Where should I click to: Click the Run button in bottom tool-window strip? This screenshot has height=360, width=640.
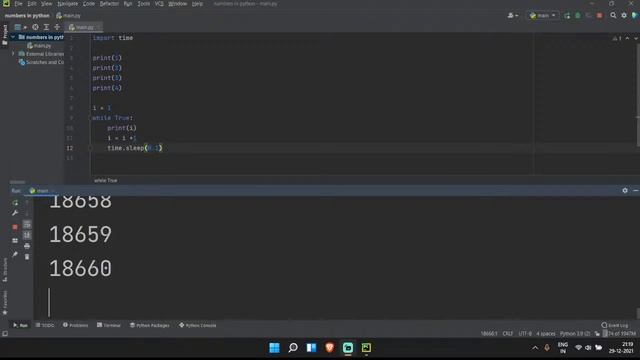pyautogui.click(x=20, y=325)
